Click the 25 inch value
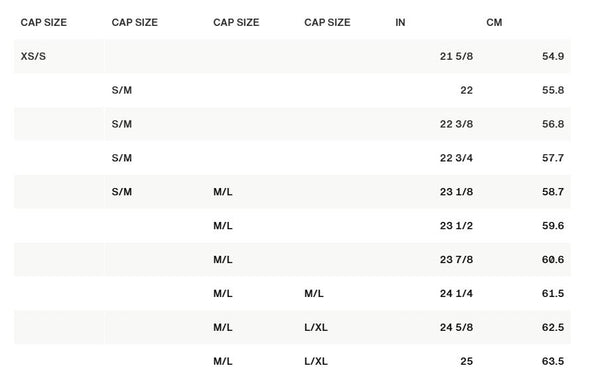The width and height of the screenshot is (590, 392). click(466, 361)
